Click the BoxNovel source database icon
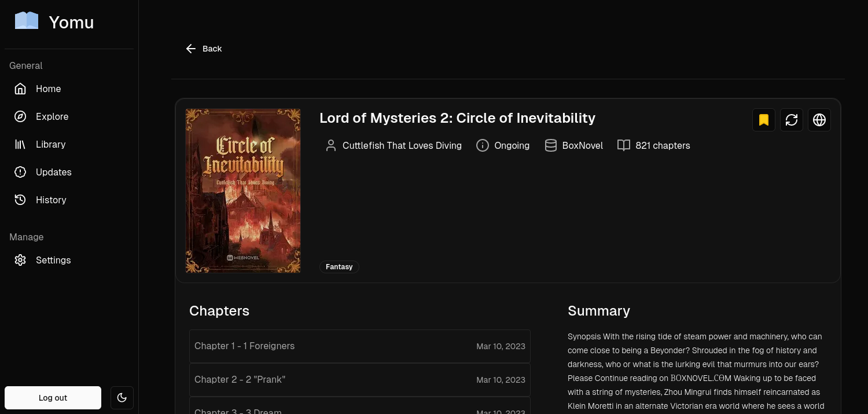Screen dimensions: 868x414 pyautogui.click(x=551, y=145)
